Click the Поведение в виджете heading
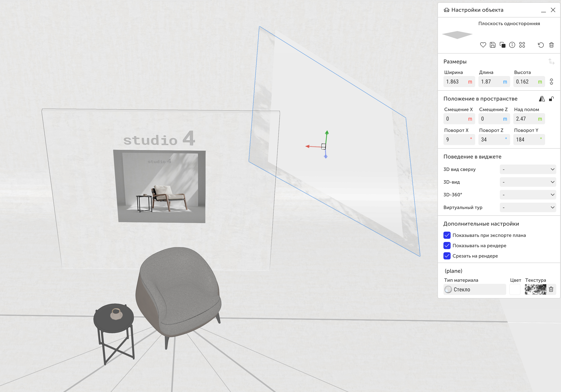561x392 pixels. (472, 157)
